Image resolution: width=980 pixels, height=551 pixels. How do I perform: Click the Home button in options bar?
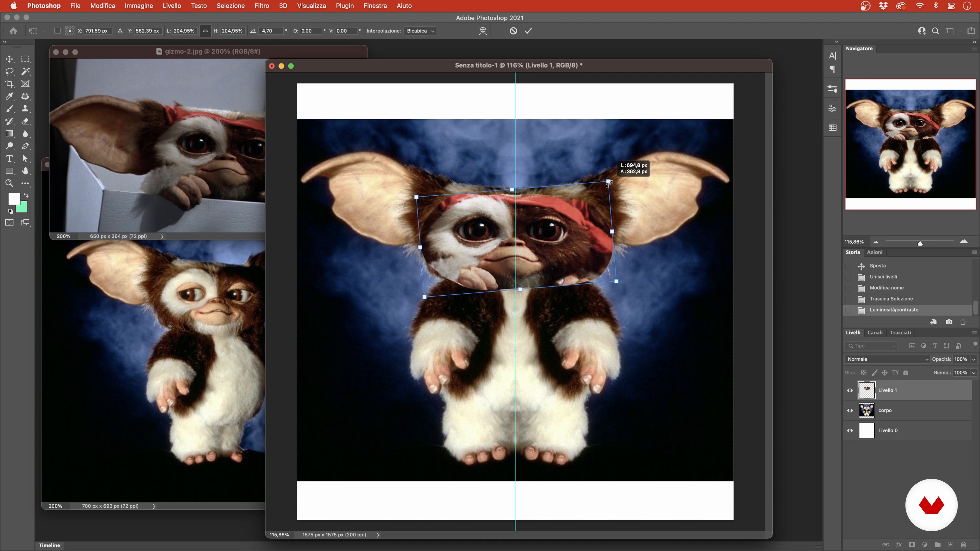click(13, 31)
